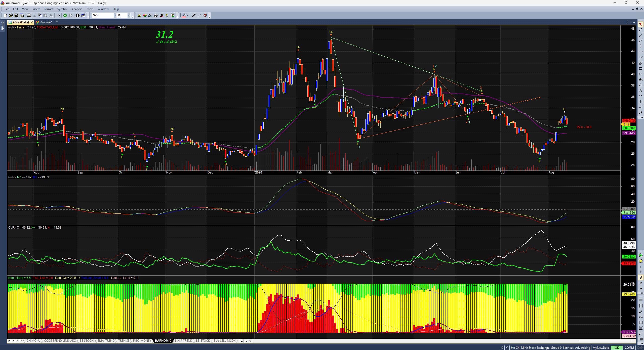Viewport: 644px width, 350px height.
Task: Open the GVR symbol dropdown
Action: coord(115,16)
